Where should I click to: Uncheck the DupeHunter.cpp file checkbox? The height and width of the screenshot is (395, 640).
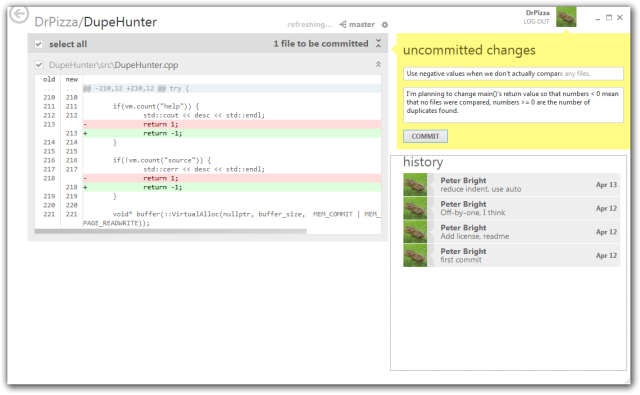tap(39, 65)
